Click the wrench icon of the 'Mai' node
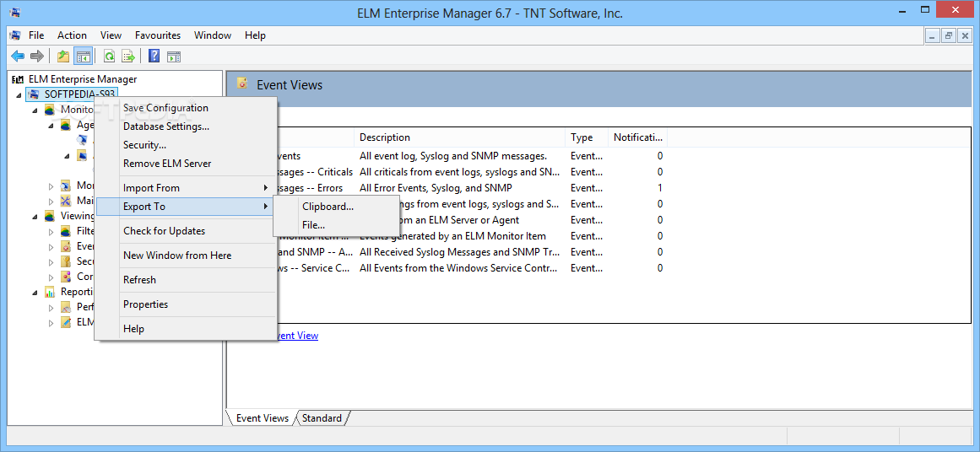Screen dimensions: 980x452 66,201
